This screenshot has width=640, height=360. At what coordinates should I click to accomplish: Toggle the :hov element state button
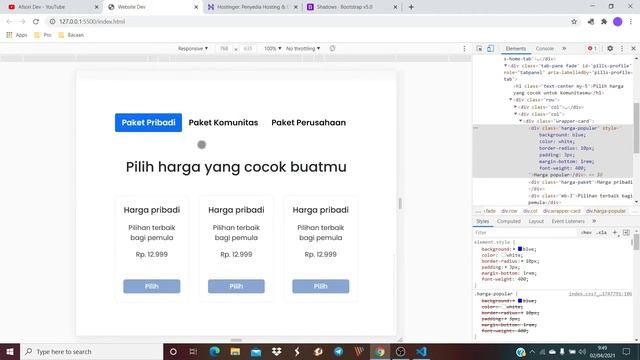[586, 233]
